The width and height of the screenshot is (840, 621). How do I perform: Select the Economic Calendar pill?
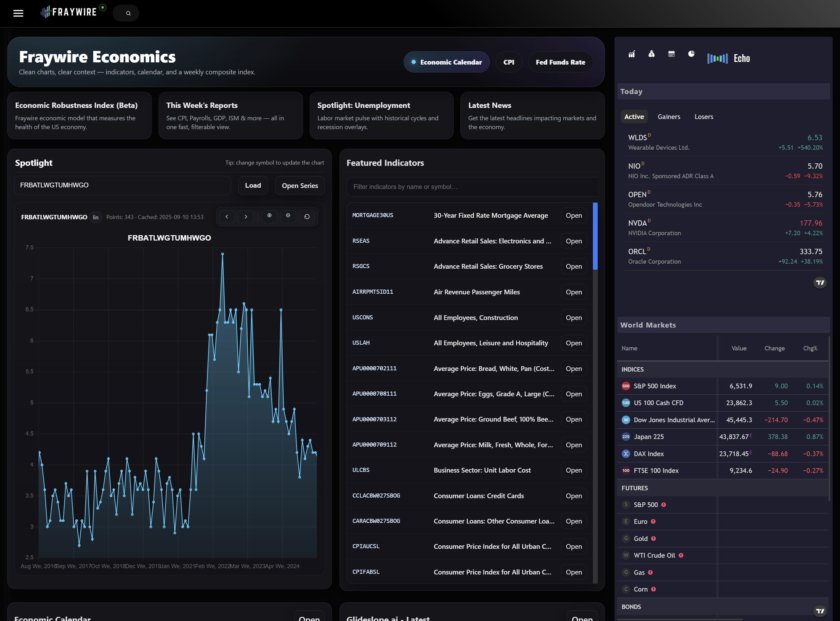[446, 62]
